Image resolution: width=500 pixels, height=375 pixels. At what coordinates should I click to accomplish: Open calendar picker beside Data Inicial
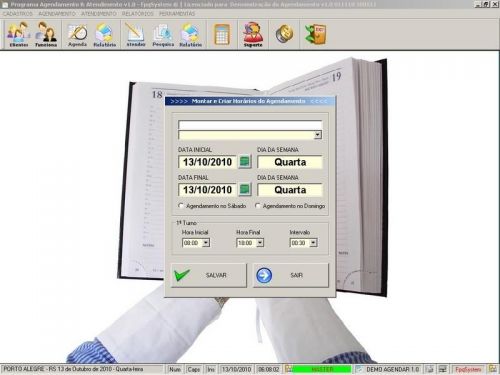coord(245,162)
